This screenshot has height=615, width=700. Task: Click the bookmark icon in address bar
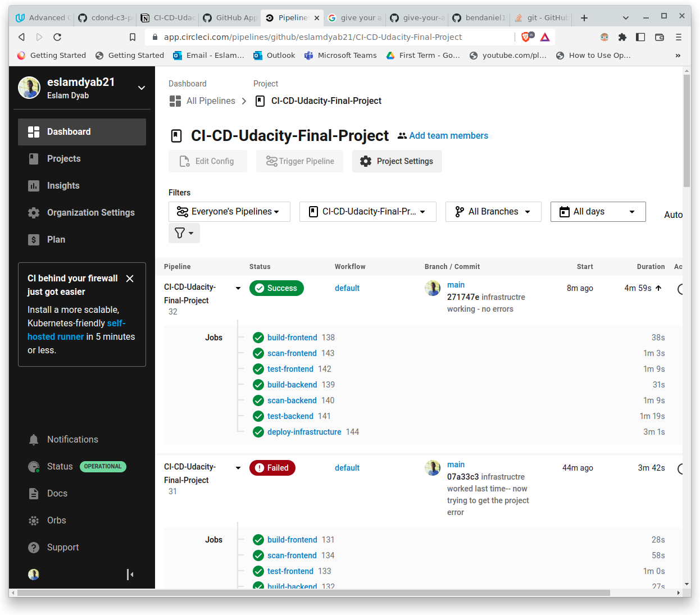click(133, 37)
